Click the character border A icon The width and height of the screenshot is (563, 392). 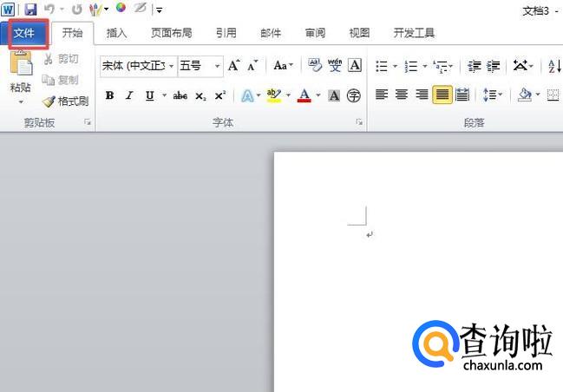(x=355, y=65)
